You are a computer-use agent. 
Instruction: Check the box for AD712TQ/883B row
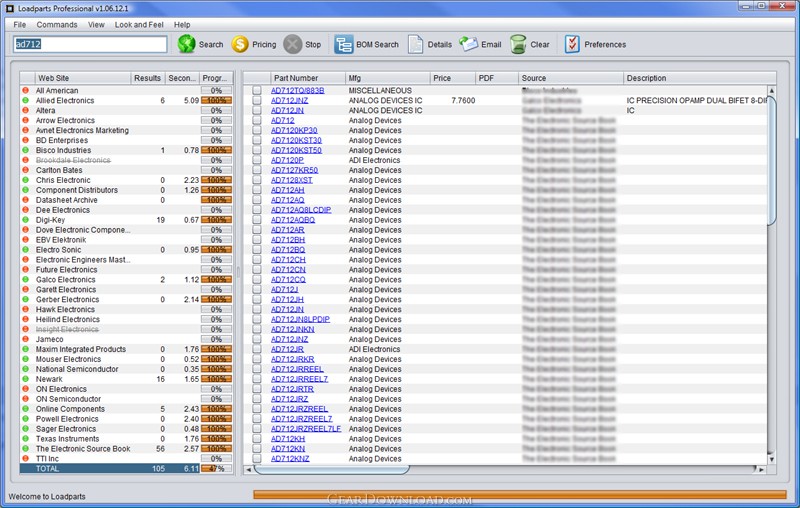pos(257,90)
